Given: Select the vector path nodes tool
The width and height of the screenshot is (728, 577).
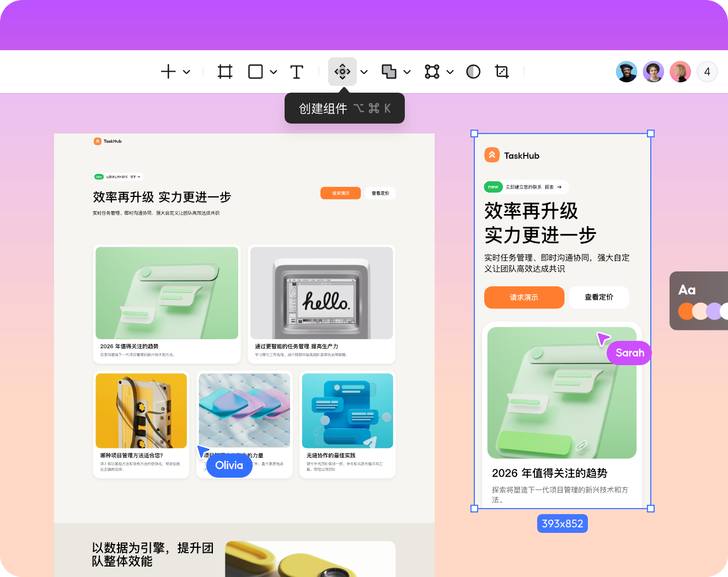Looking at the screenshot, I should [x=432, y=72].
